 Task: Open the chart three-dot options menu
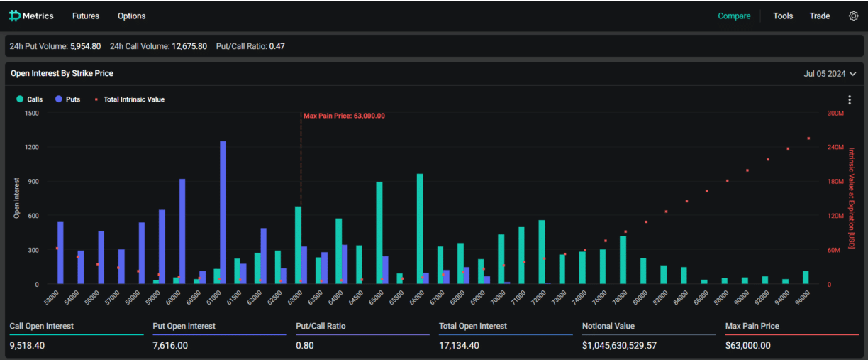850,100
